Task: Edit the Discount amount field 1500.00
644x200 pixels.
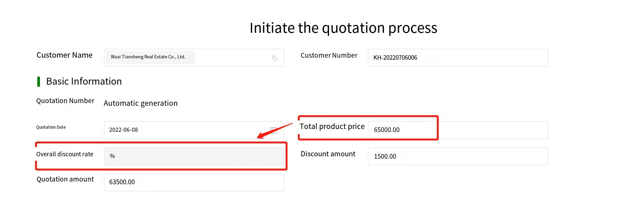Action: (x=457, y=156)
